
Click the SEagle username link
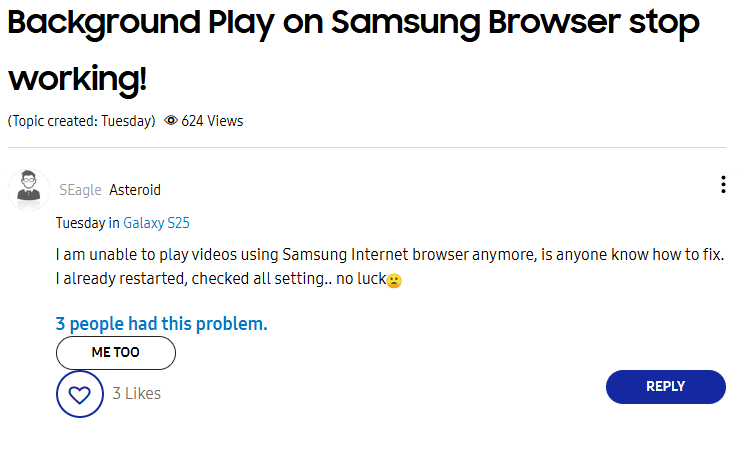click(x=80, y=190)
